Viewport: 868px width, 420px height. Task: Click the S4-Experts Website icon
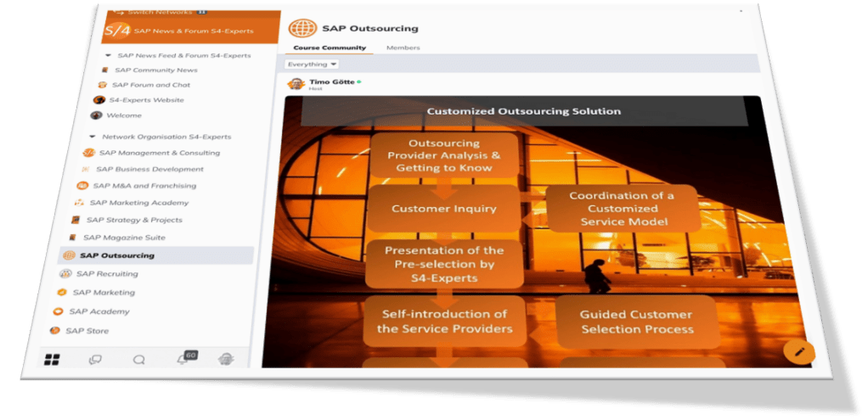tap(99, 100)
